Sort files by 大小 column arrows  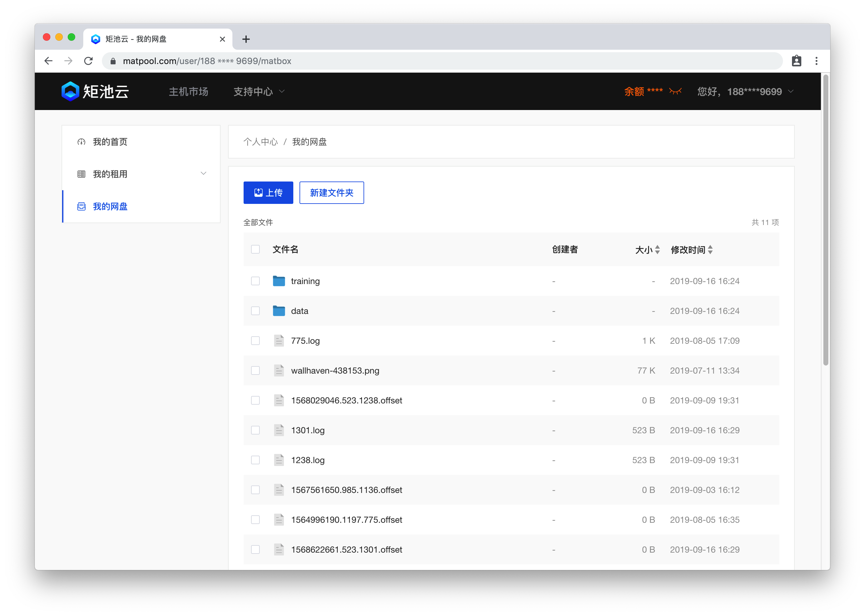coord(657,250)
